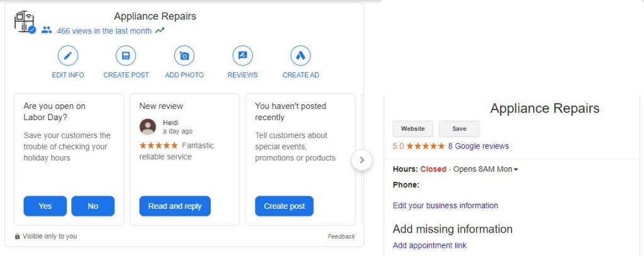Screen dimensions: 644x256
Task: Answer No to Labor Day hours
Action: pos(93,206)
